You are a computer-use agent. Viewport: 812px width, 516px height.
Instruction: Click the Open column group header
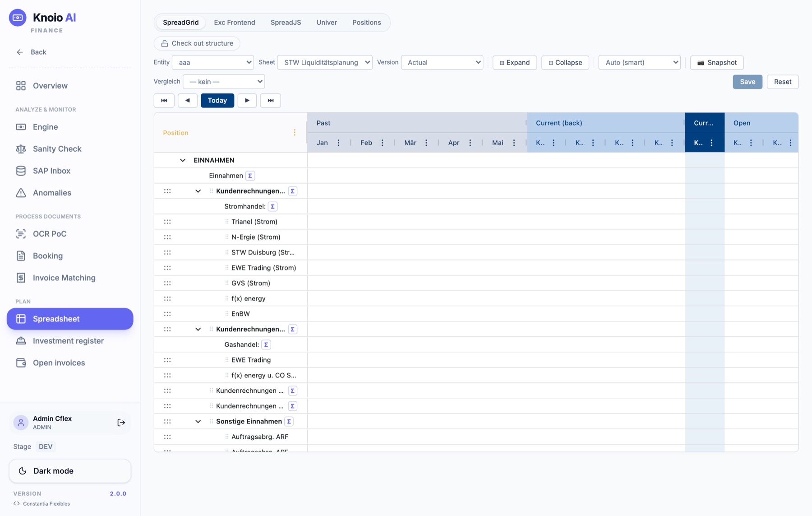click(x=761, y=123)
